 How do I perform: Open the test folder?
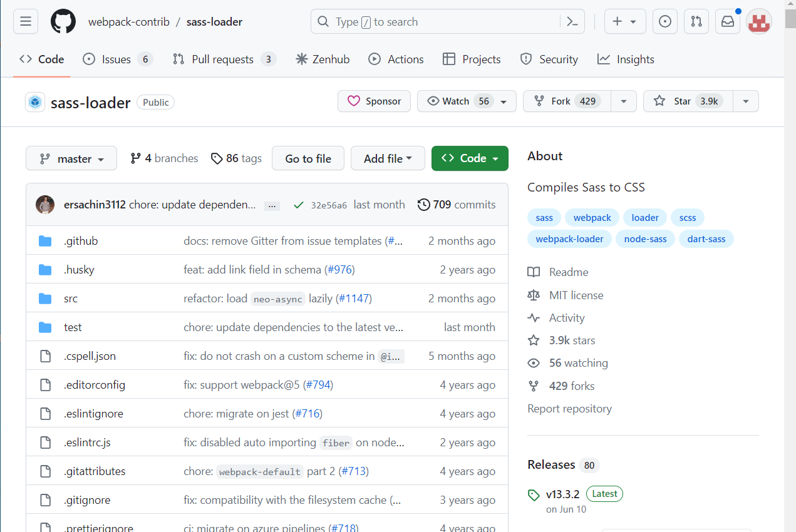click(73, 327)
